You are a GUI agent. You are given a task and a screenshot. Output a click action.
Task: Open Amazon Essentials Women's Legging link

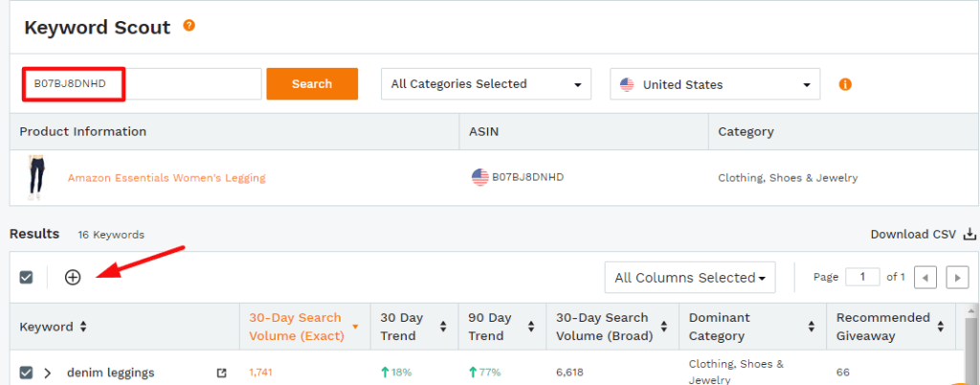point(167,178)
